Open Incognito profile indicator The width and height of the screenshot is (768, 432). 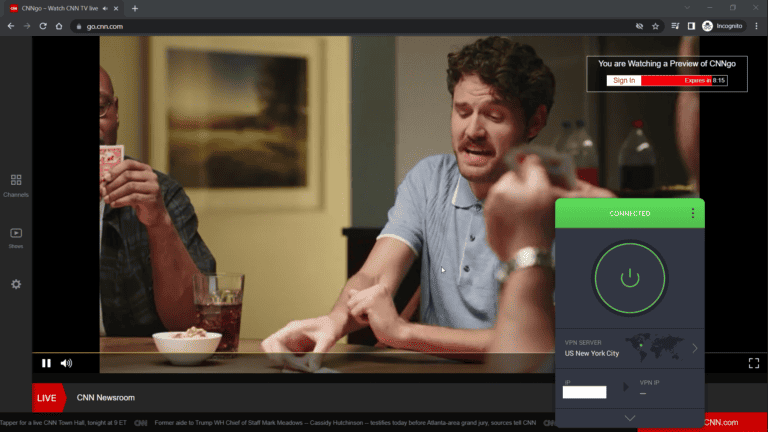click(x=722, y=26)
